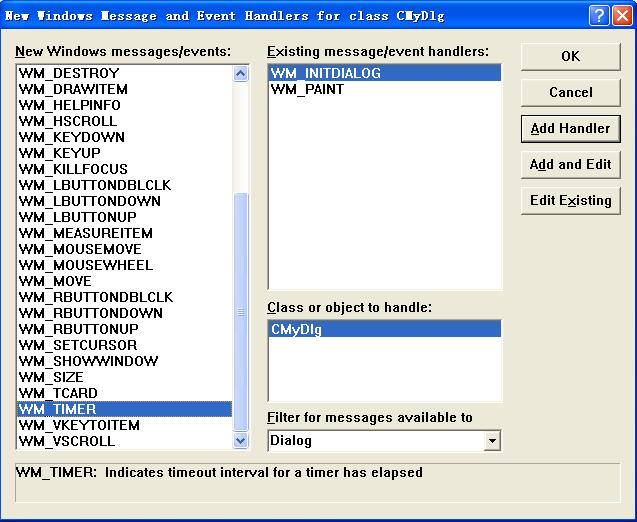This screenshot has height=522, width=637.
Task: Select WM_LBUTTONDOWN message
Action: coord(125,201)
